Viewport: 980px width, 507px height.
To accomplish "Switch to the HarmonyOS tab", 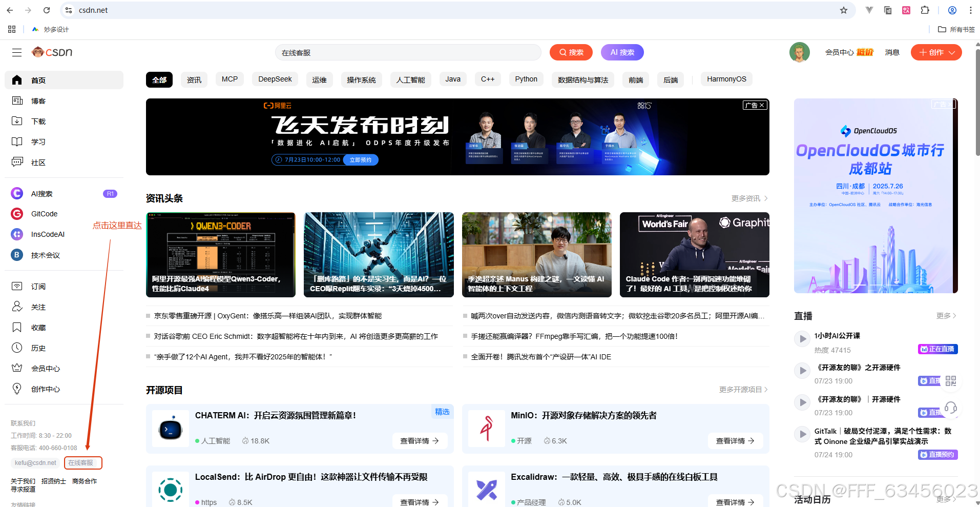I will [726, 79].
